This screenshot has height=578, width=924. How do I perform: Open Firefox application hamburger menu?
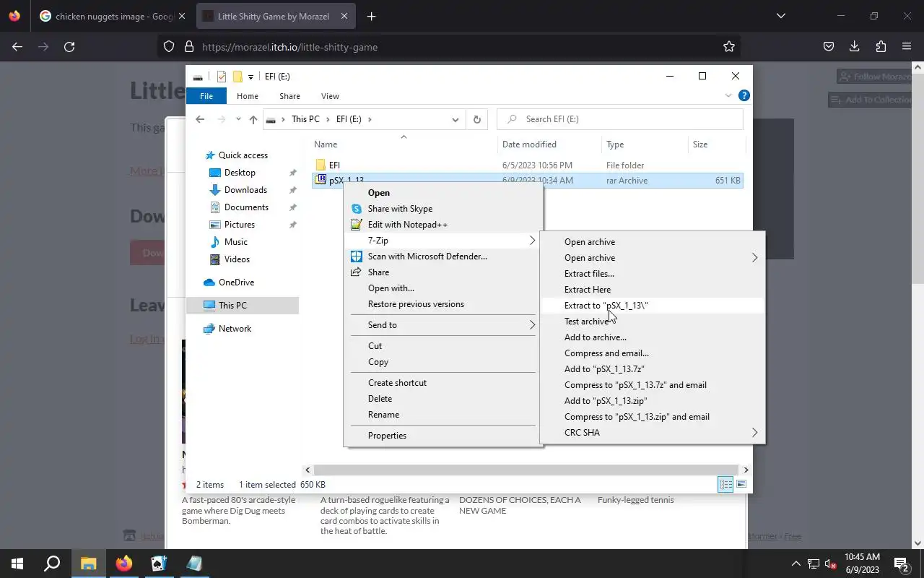coord(907,47)
